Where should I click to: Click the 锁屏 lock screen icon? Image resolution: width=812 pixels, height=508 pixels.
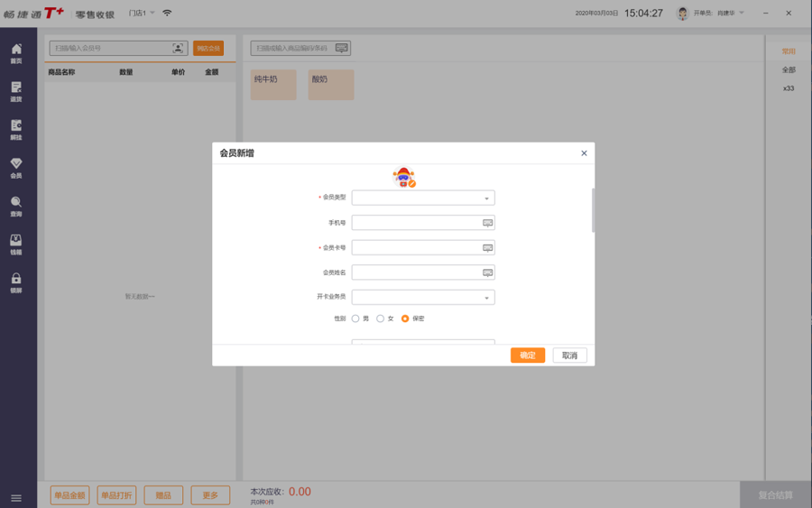coord(16,282)
